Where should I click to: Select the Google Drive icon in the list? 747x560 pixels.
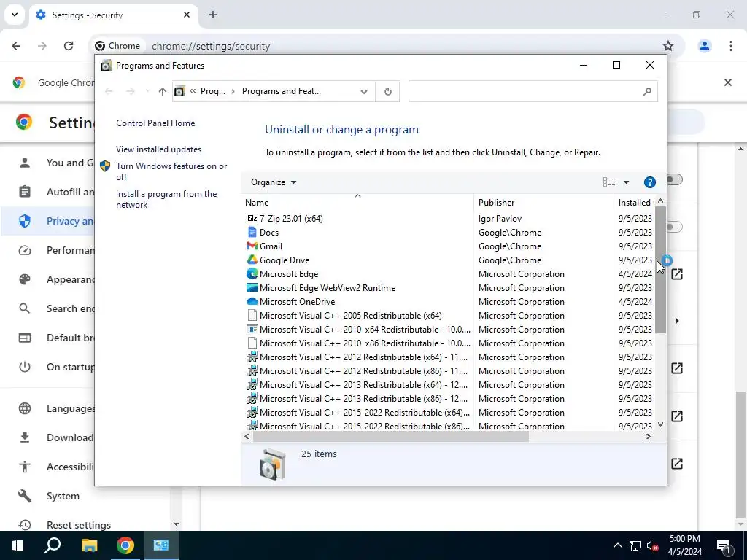point(252,260)
